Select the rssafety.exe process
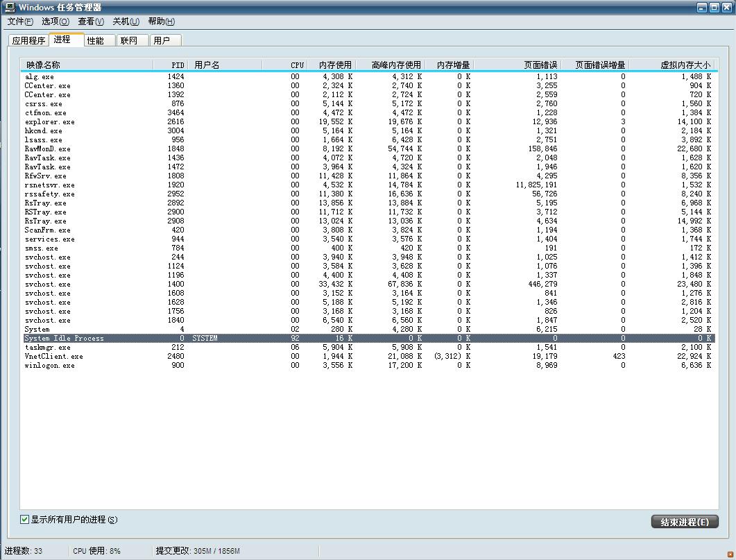The image size is (736, 560). point(368,194)
